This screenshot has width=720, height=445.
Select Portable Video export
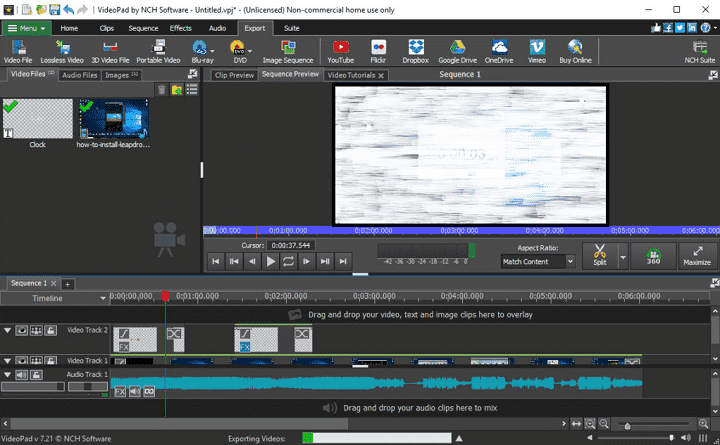tap(158, 51)
